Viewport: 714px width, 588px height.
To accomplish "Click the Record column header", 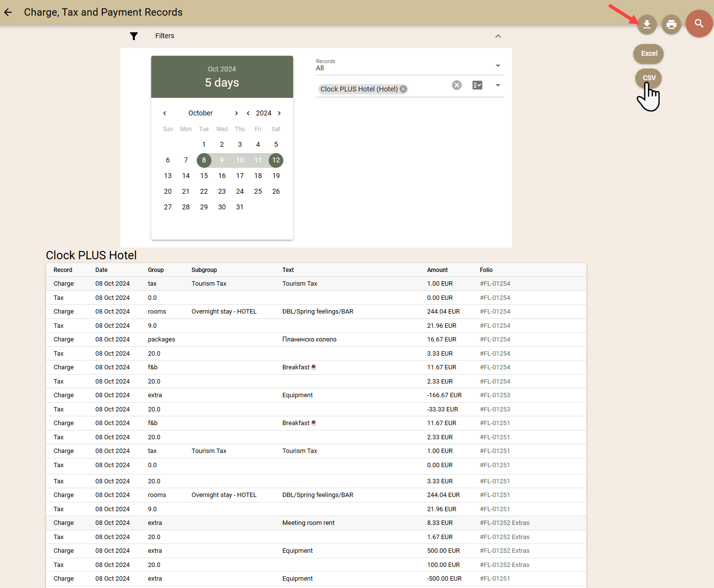I will [x=63, y=270].
